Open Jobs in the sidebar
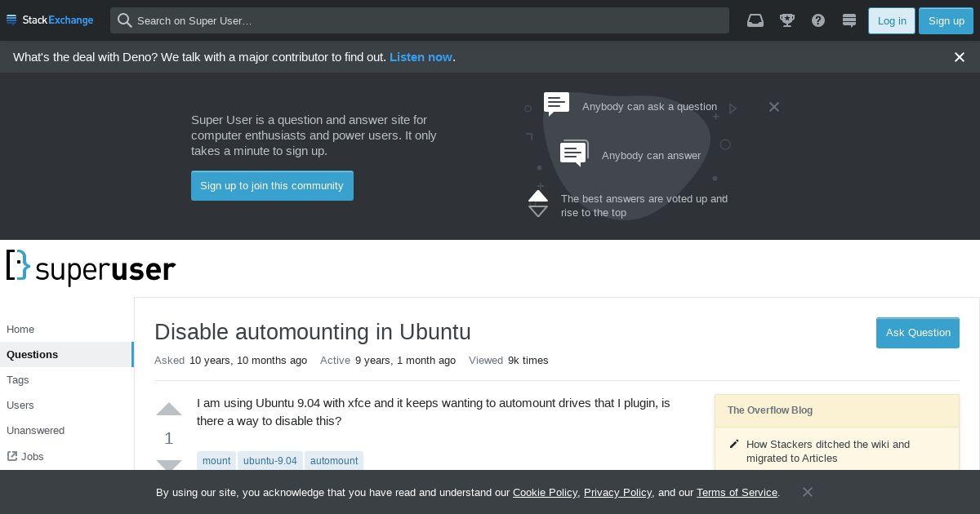This screenshot has height=514, width=980. click(33, 457)
